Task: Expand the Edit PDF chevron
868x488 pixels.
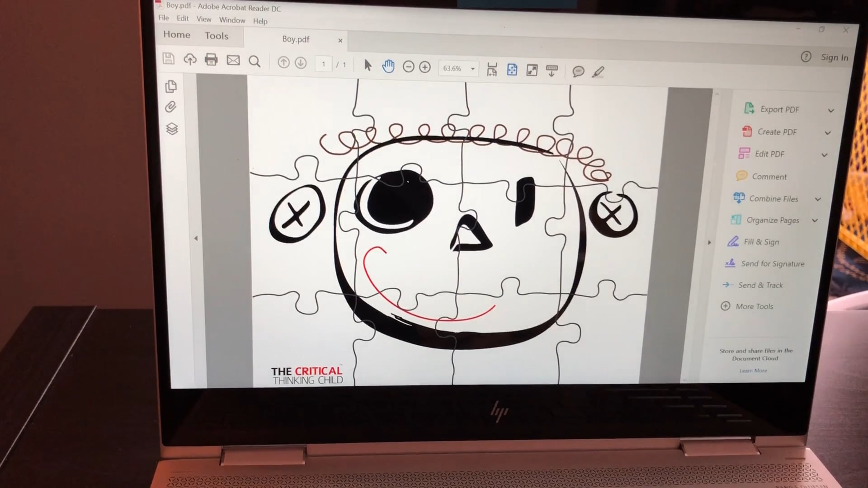Action: 825,155
